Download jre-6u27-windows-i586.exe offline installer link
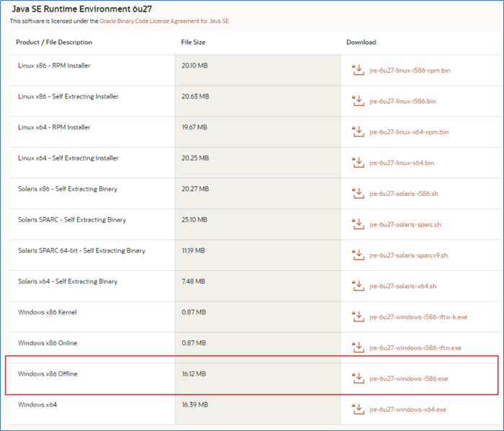The image size is (504, 431). point(408,379)
